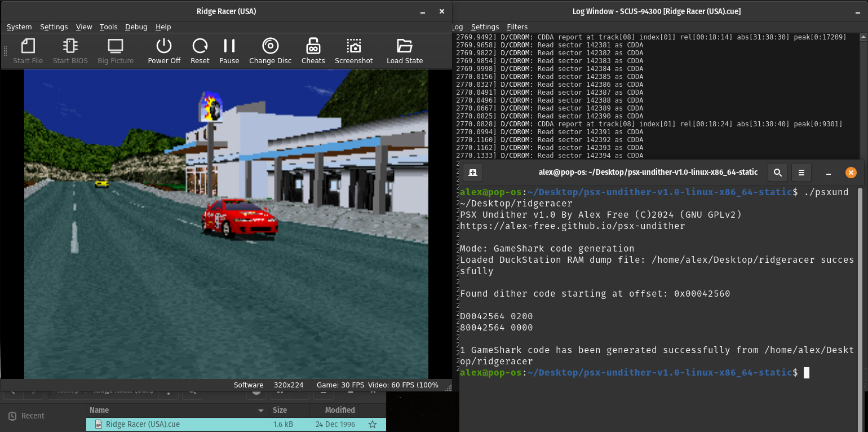Click the Power Off toolbar icon

164,46
